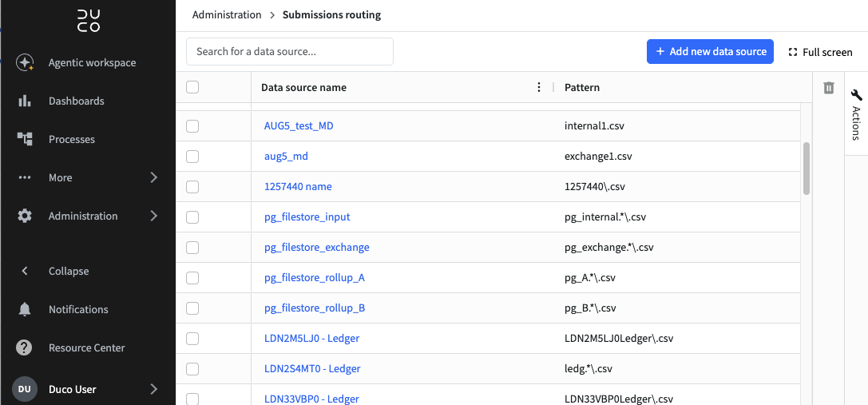Click the DU user avatar
The height and width of the screenshot is (405, 868).
coord(25,389)
